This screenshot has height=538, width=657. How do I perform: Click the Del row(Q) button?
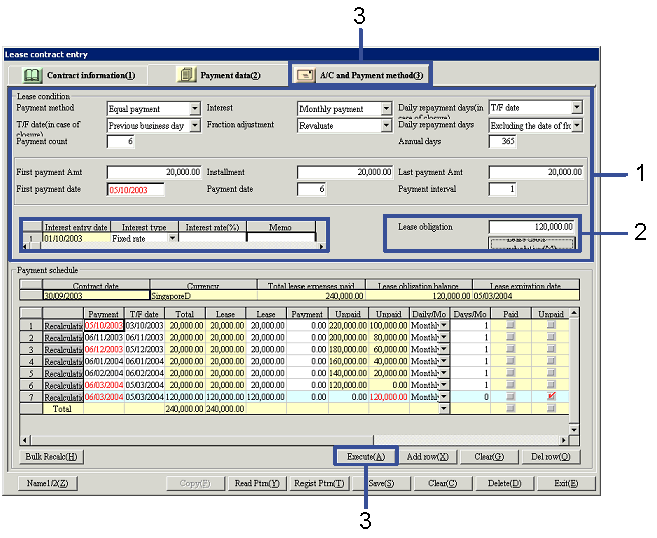pos(551,457)
